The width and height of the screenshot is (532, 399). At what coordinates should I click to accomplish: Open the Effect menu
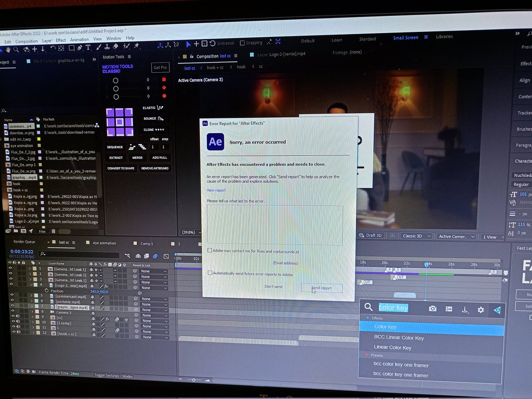coord(61,40)
